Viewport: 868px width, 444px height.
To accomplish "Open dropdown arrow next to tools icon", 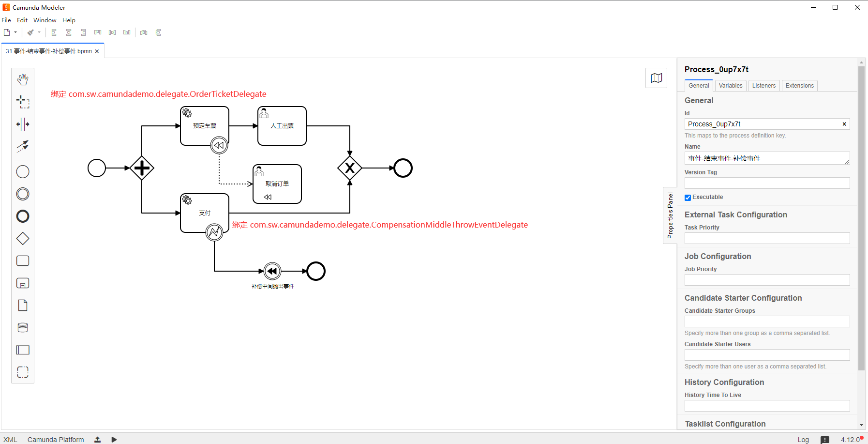I will (39, 32).
